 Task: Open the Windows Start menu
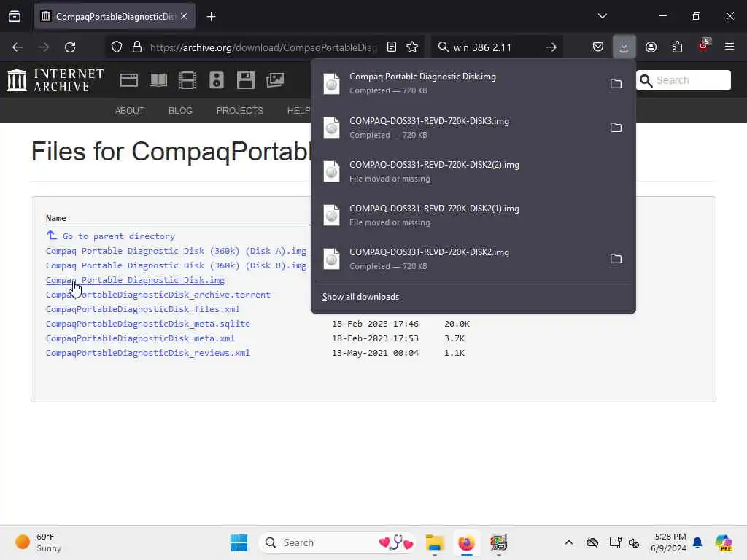click(239, 542)
